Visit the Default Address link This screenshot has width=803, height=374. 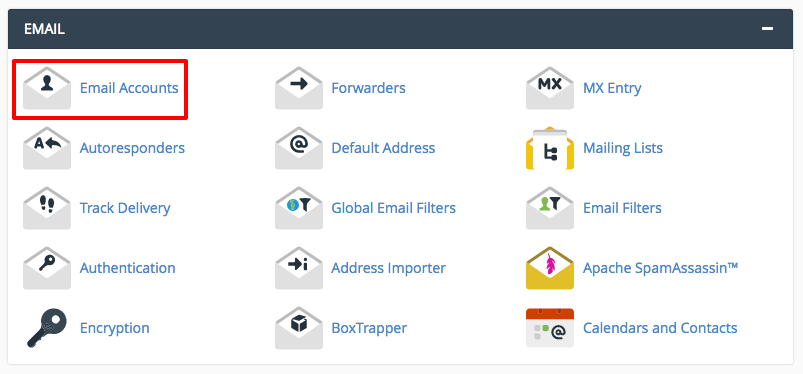coord(383,148)
